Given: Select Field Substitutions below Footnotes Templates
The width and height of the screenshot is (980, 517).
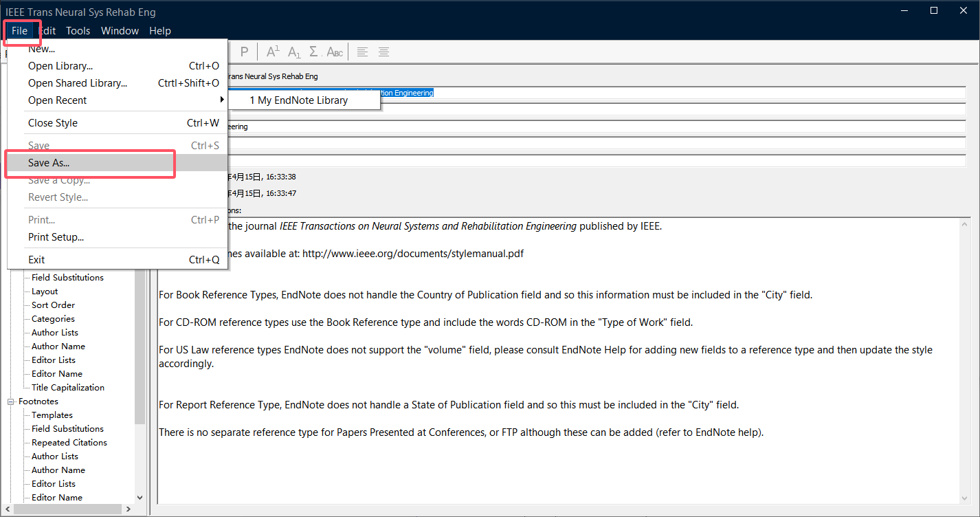Looking at the screenshot, I should (x=67, y=429).
